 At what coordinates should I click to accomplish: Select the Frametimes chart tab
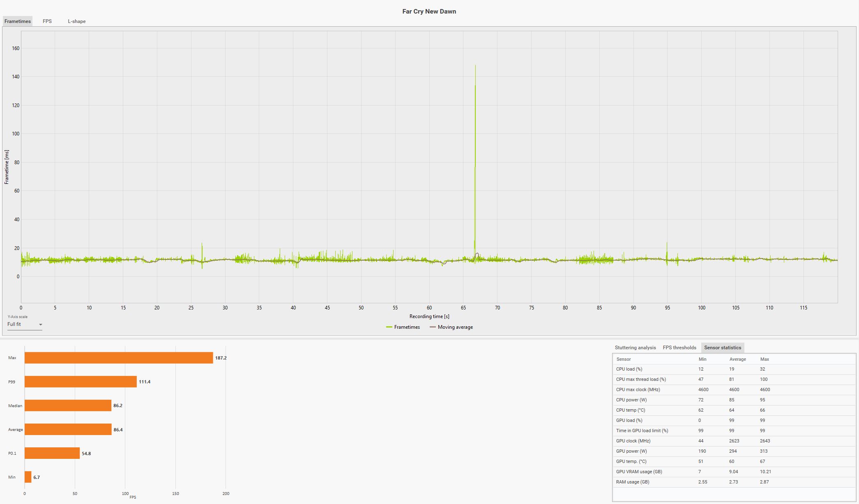pyautogui.click(x=18, y=21)
